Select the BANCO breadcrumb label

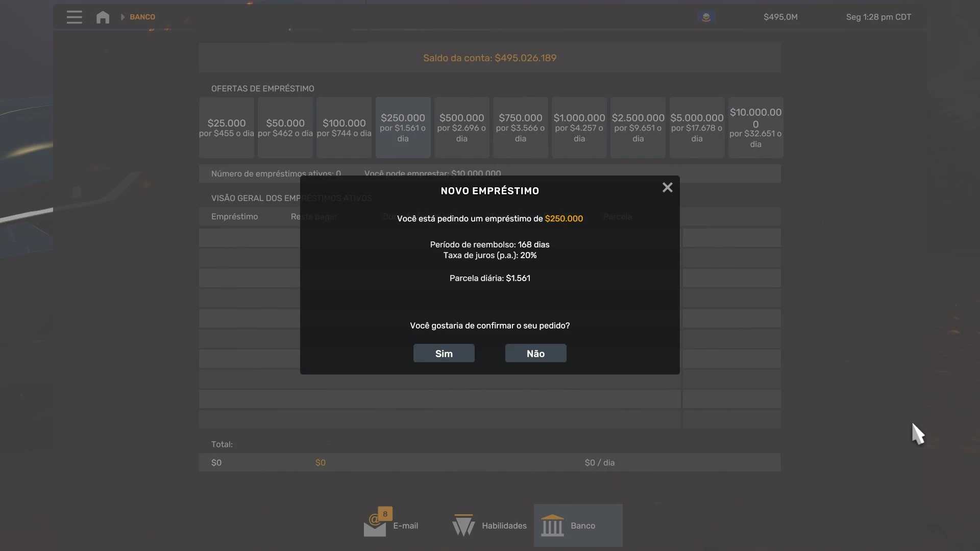(x=142, y=17)
